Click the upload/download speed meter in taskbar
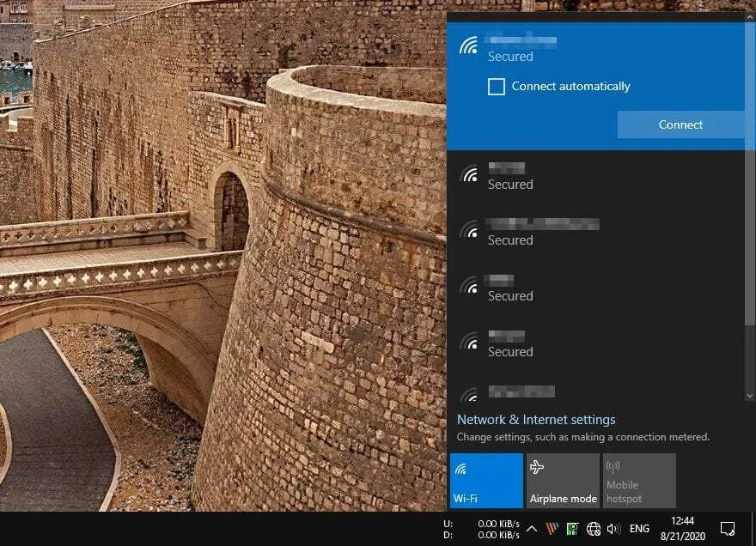Image resolution: width=756 pixels, height=546 pixels. pos(481,529)
